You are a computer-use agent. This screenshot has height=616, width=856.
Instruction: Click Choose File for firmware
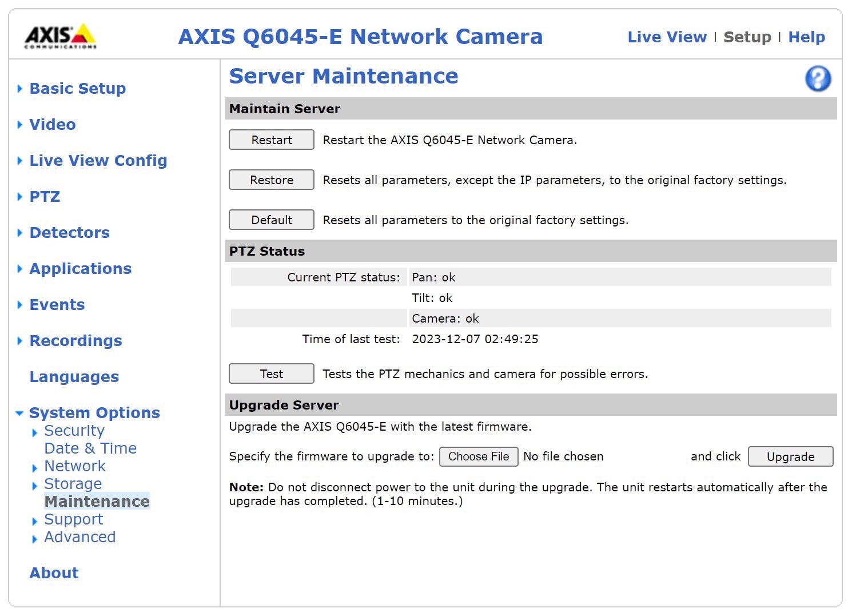[479, 456]
